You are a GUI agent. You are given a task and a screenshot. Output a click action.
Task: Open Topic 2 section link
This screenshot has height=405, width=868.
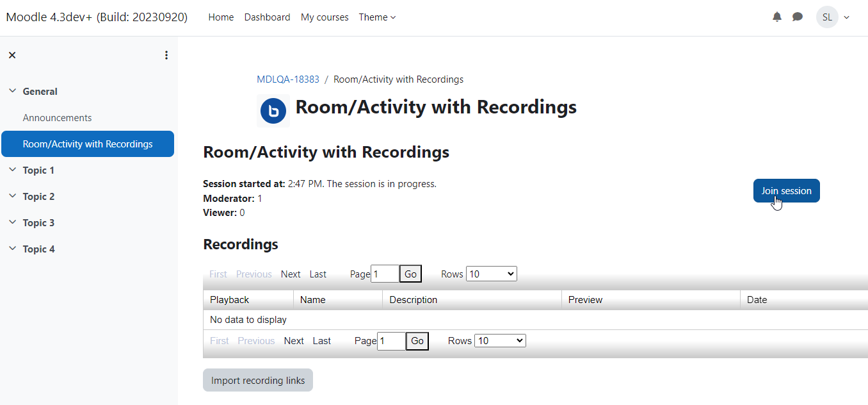38,196
